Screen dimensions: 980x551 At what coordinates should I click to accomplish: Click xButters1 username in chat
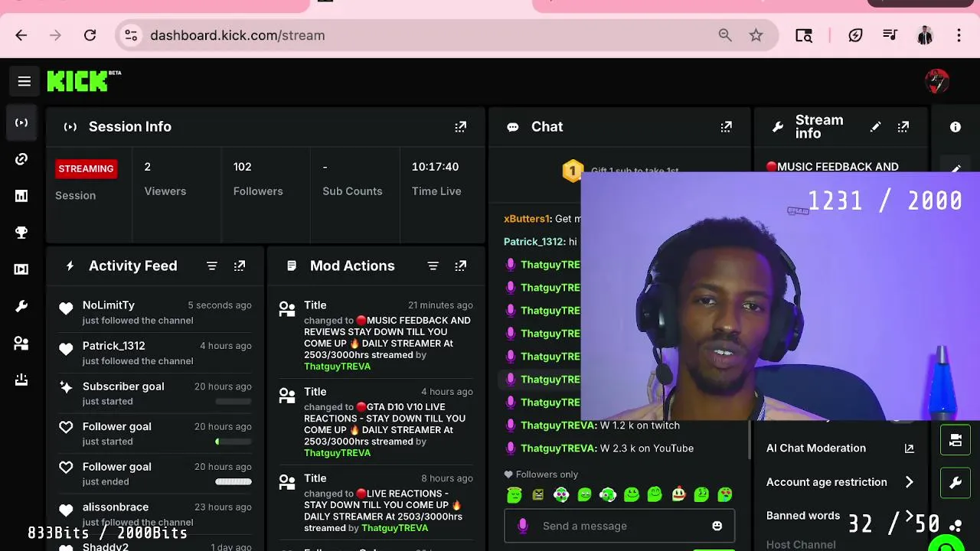point(526,219)
